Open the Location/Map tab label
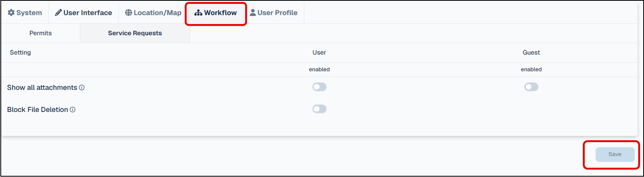The width and height of the screenshot is (644, 177). point(158,12)
